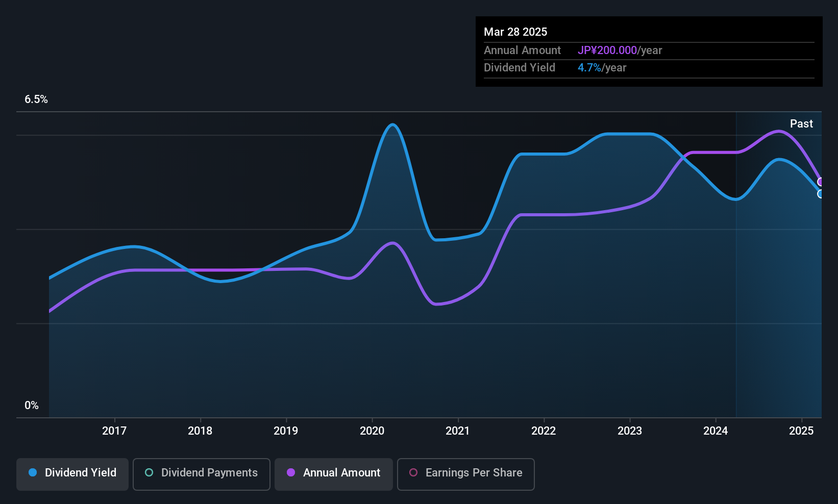Click the teal Dividend Payments legend circle
The height and width of the screenshot is (504, 838).
point(149,473)
